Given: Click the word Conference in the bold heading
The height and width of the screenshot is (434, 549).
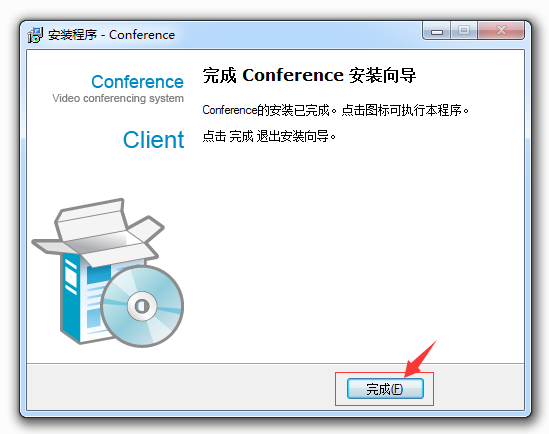Looking at the screenshot, I should point(293,75).
